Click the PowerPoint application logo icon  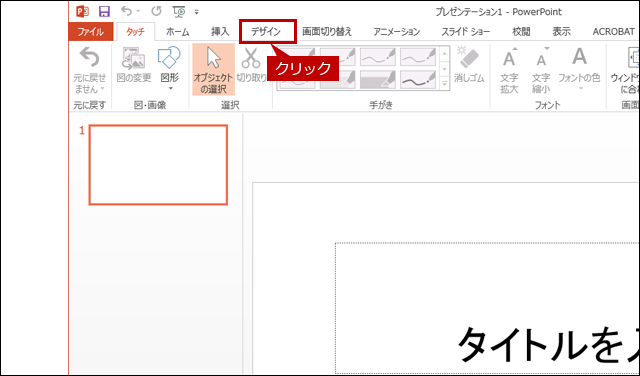tap(82, 11)
